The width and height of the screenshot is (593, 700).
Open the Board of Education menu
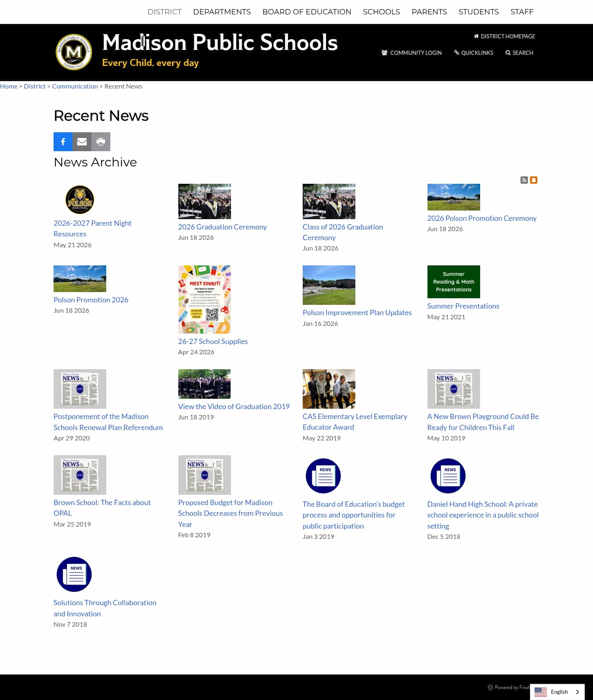tap(307, 12)
